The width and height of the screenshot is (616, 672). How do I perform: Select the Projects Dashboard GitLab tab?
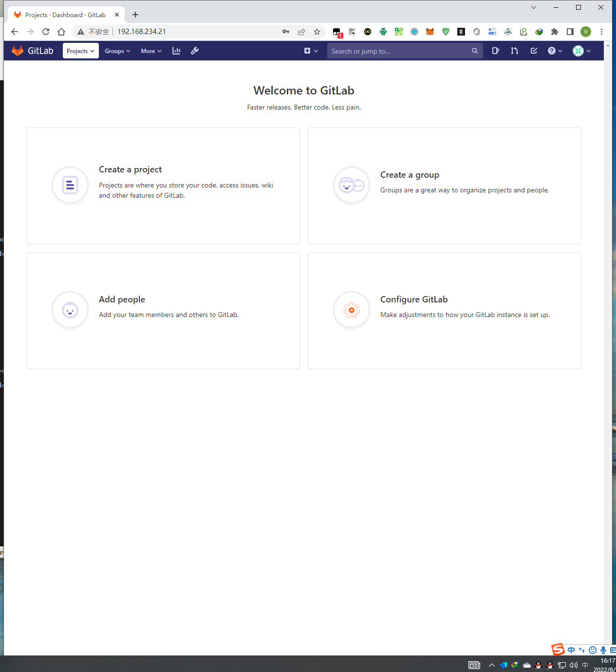pyautogui.click(x=67, y=15)
